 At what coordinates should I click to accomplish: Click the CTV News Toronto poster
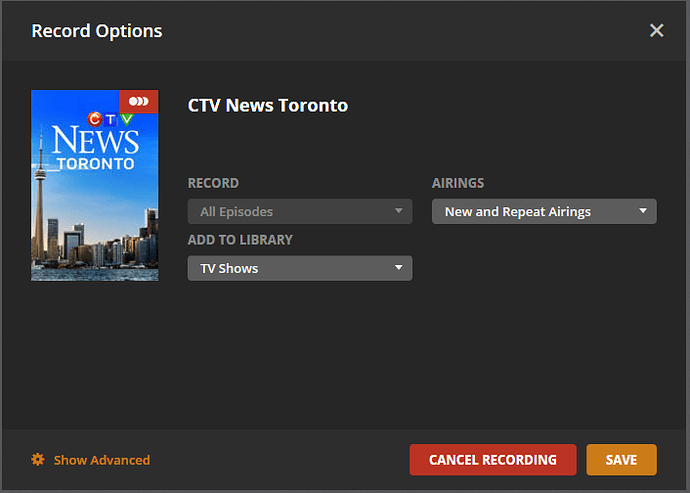click(95, 186)
